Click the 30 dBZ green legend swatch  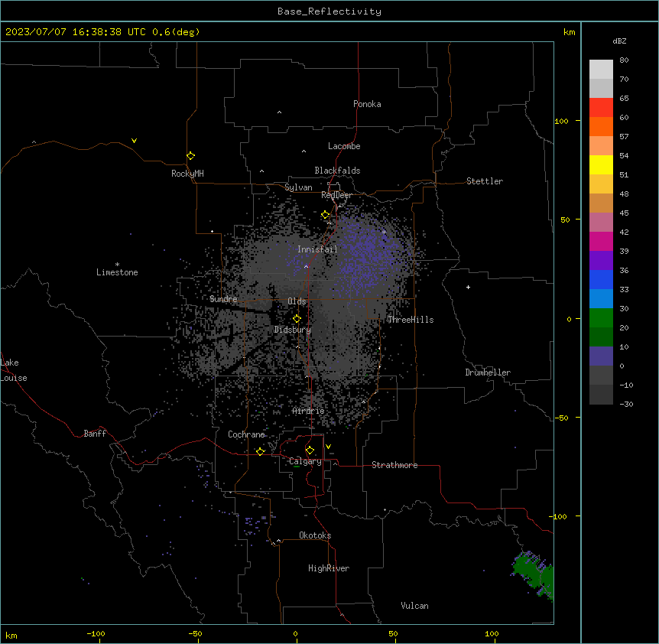[x=601, y=318]
